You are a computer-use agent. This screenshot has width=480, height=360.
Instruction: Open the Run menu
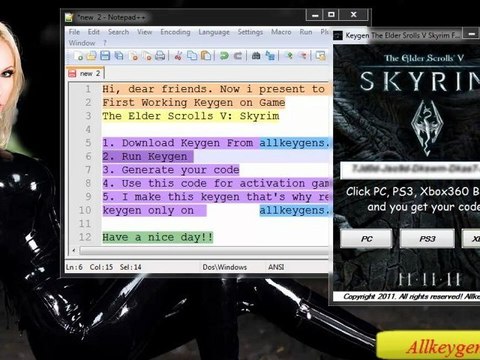[x=306, y=32]
